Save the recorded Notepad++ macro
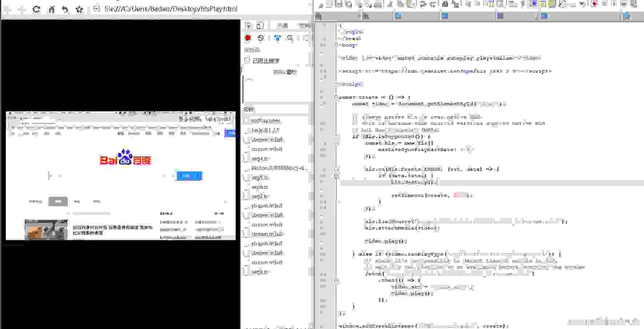 tap(634, 4)
